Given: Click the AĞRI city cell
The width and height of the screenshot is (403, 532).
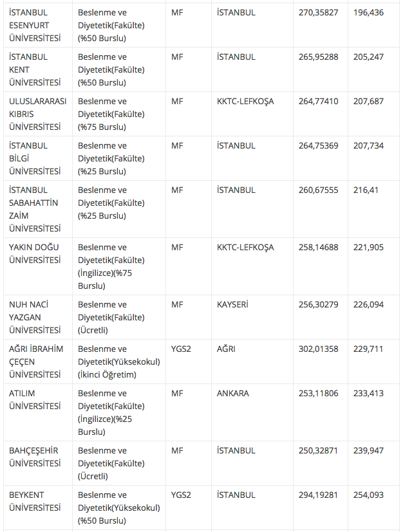Looking at the screenshot, I should tap(227, 349).
